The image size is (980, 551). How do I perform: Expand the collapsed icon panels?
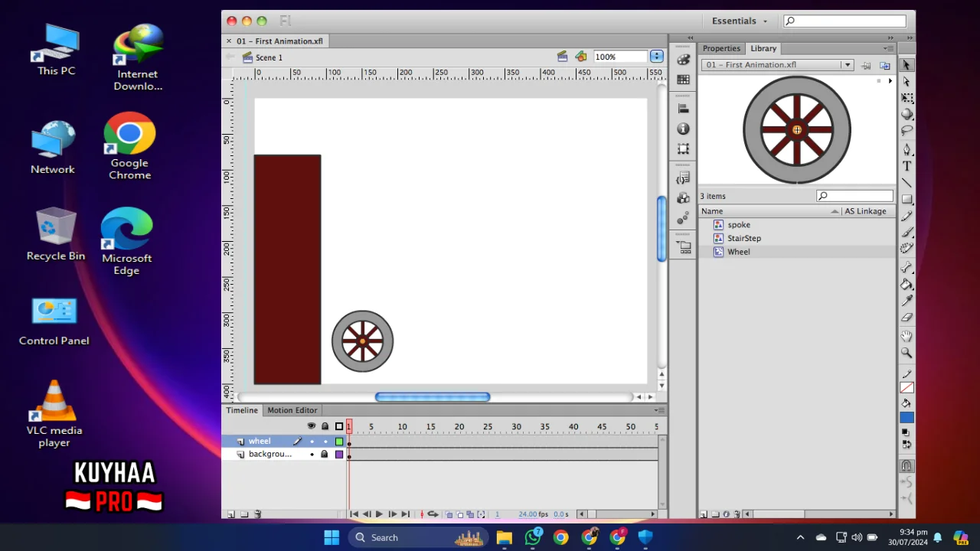tap(691, 37)
